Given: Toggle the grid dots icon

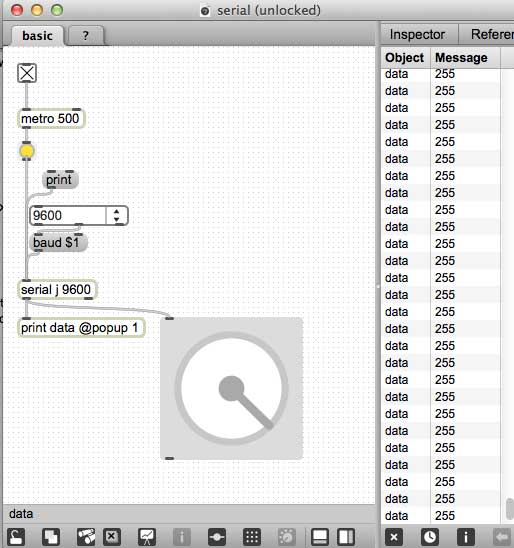Looking at the screenshot, I should point(252,536).
